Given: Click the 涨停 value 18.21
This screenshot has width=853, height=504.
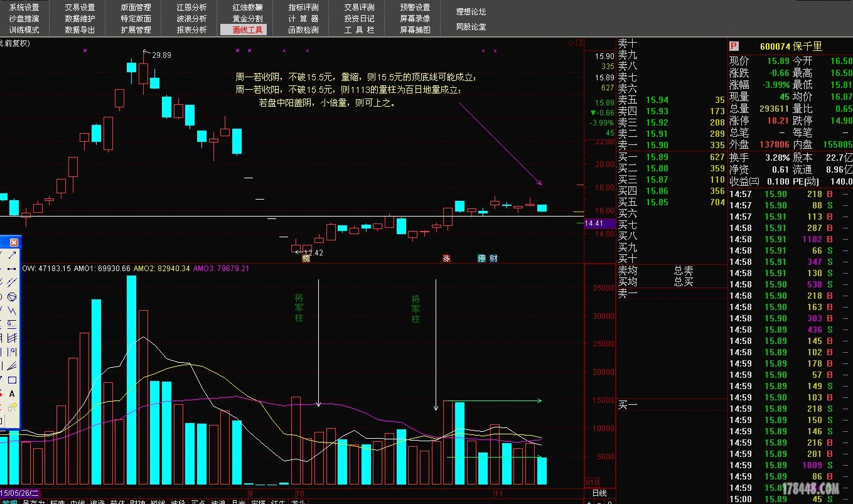Looking at the screenshot, I should (x=777, y=121).
